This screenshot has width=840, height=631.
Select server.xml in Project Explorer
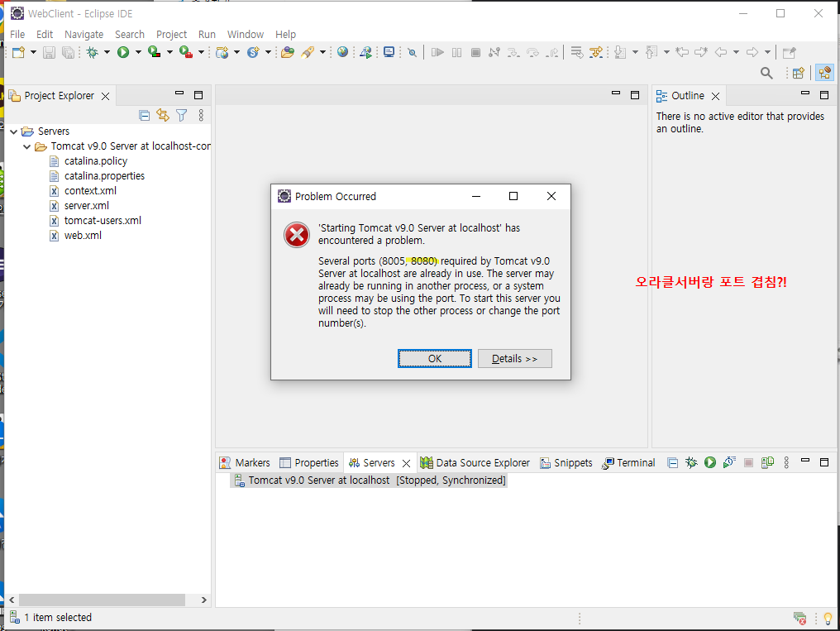point(86,206)
